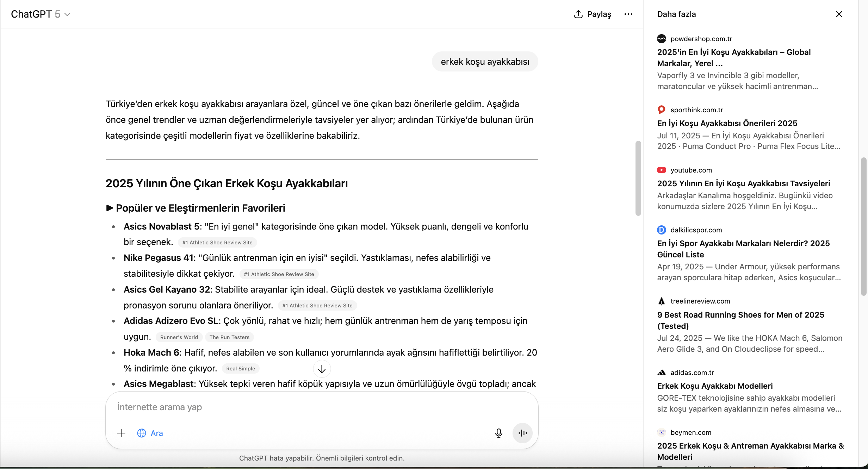Click The Run Testers citation chip
This screenshot has width=868, height=469.
click(x=229, y=337)
